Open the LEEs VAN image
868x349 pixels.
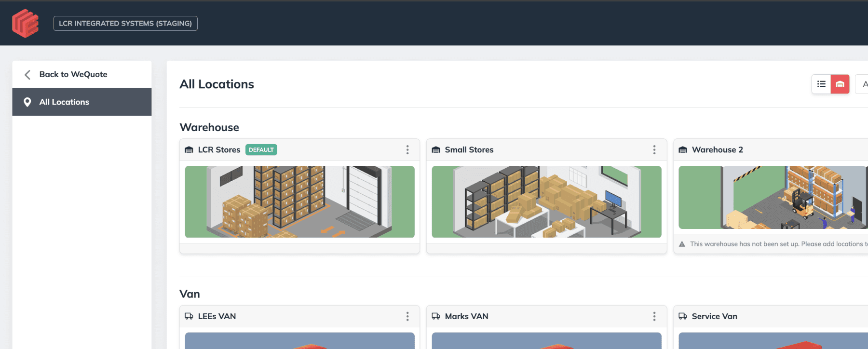[x=299, y=341]
